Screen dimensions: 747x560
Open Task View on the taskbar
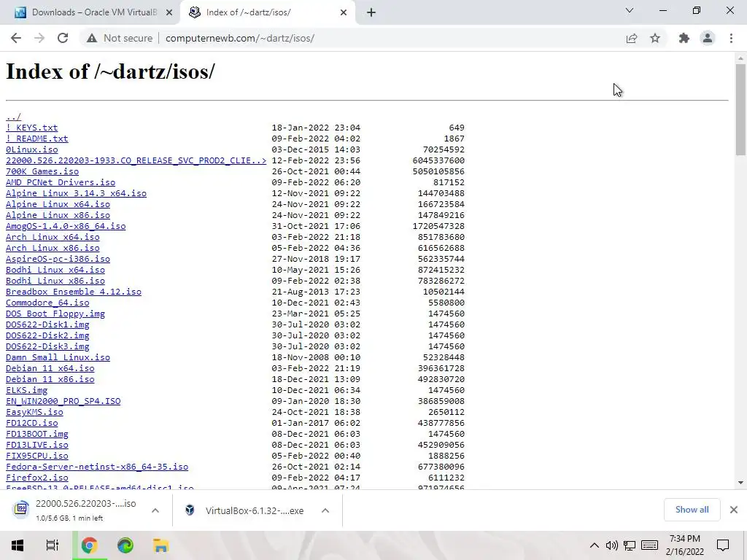[53, 545]
